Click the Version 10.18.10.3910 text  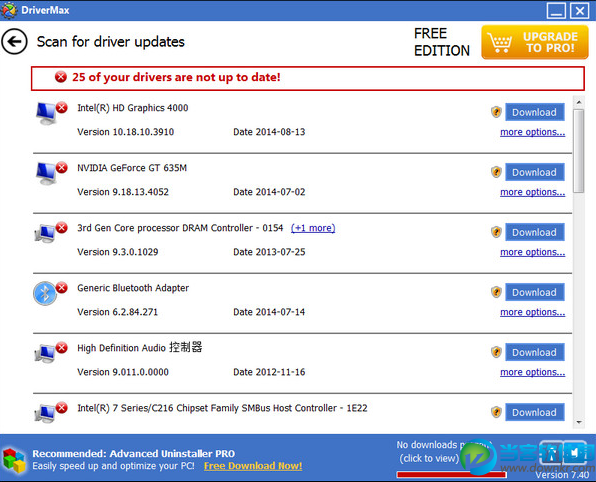tap(125, 132)
